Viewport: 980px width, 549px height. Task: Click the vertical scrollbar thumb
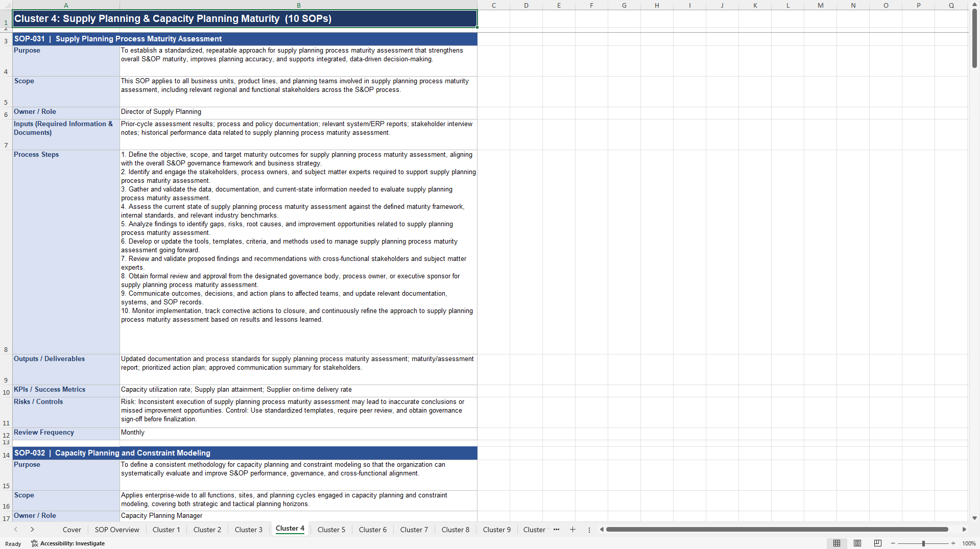[974, 38]
